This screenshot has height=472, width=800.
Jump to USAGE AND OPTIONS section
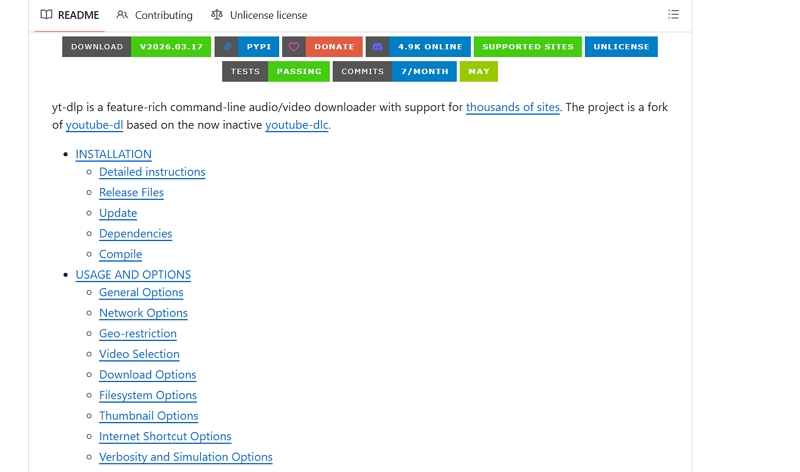[x=133, y=275]
